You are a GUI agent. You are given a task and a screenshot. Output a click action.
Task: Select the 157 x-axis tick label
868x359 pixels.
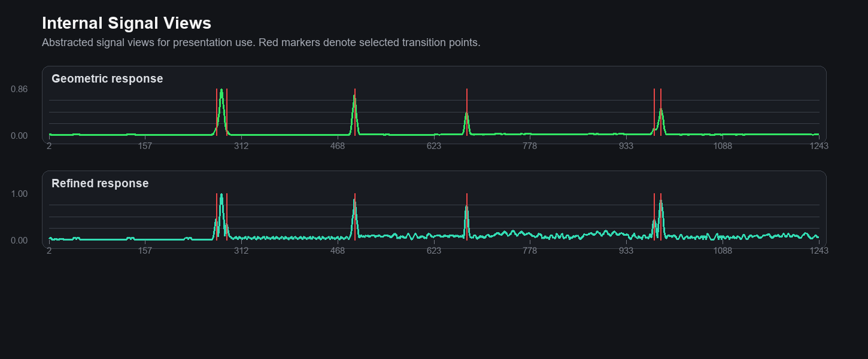pyautogui.click(x=144, y=145)
